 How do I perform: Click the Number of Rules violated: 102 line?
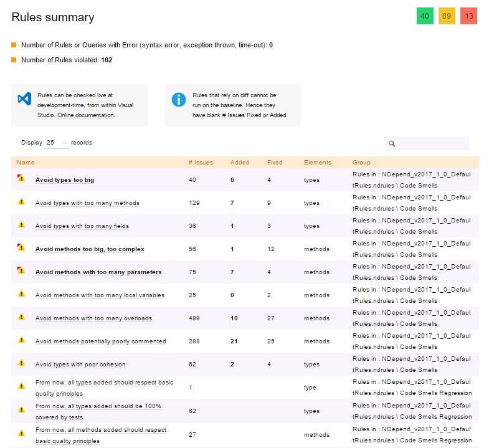tap(67, 60)
